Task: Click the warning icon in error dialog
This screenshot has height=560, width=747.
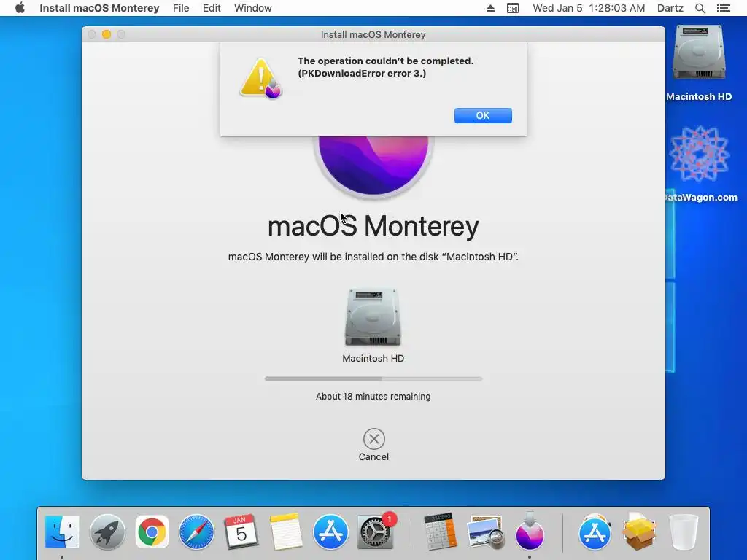Action: [260, 79]
